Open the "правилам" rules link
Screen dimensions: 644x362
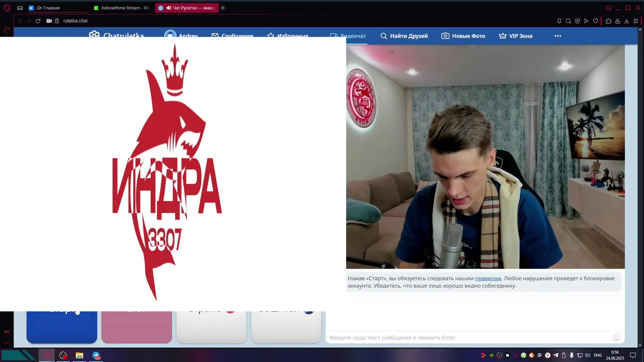(488, 278)
